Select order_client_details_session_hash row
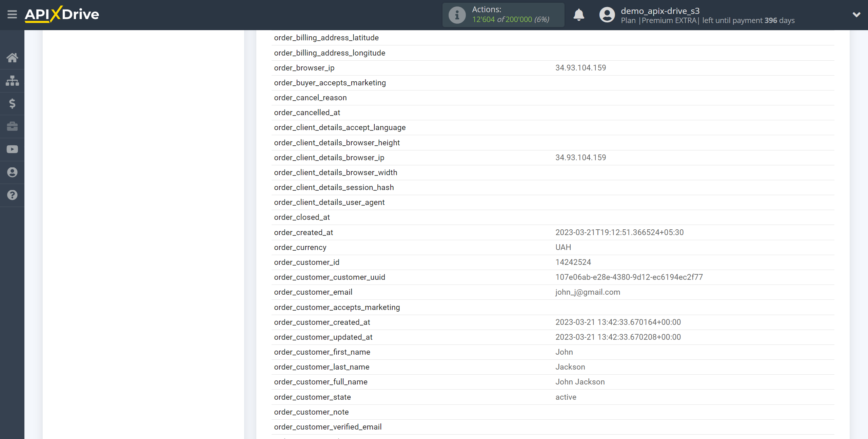 click(x=553, y=187)
